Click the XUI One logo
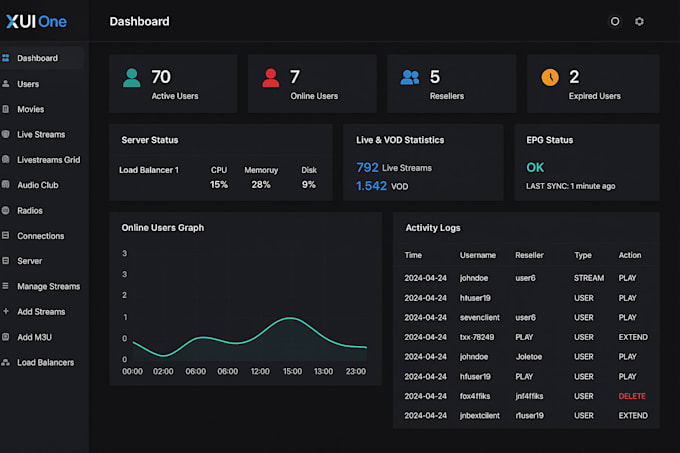This screenshot has height=453, width=680. (36, 22)
